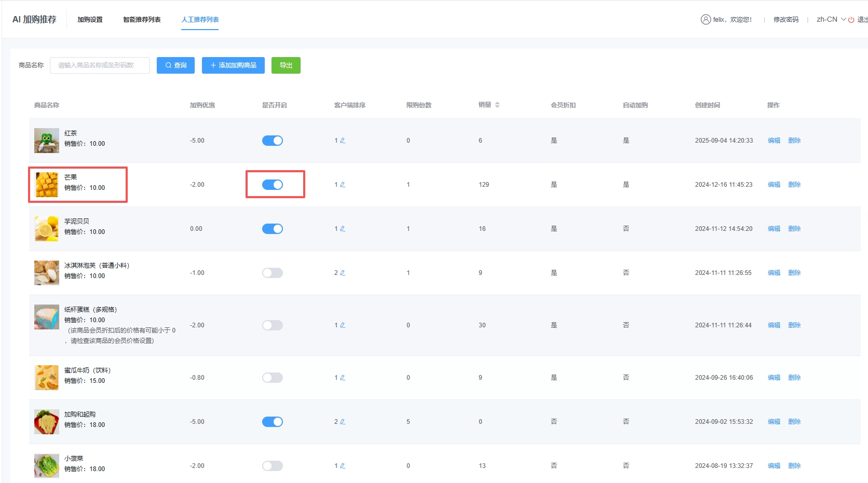
Task: Click pencil icon beside 冰淇淋泡芙 sort value
Action: click(343, 273)
